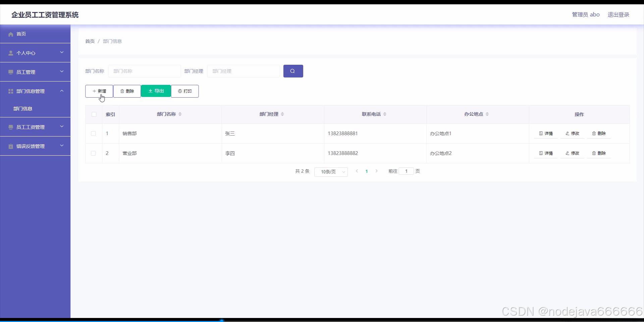
Task: Click 修改 for 营业部 row
Action: click(x=572, y=153)
